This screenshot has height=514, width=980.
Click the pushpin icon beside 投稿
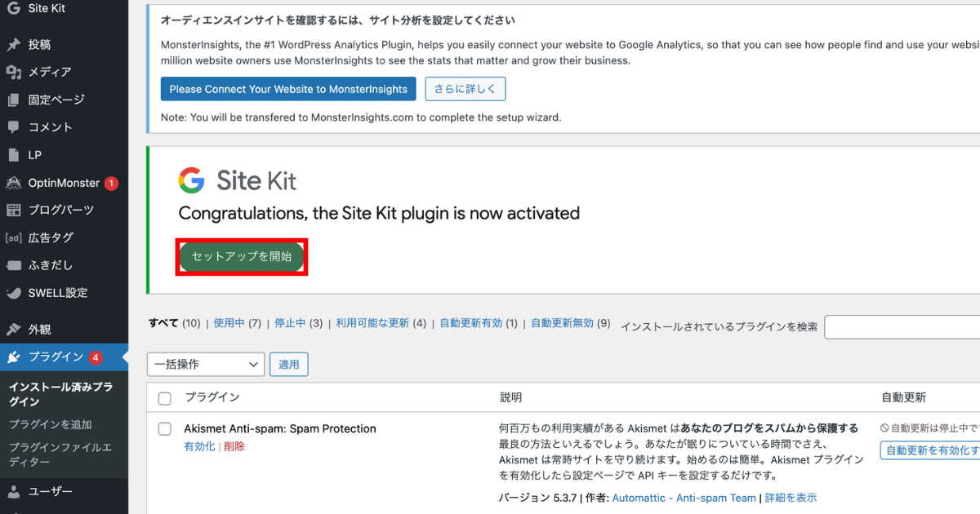(13, 45)
